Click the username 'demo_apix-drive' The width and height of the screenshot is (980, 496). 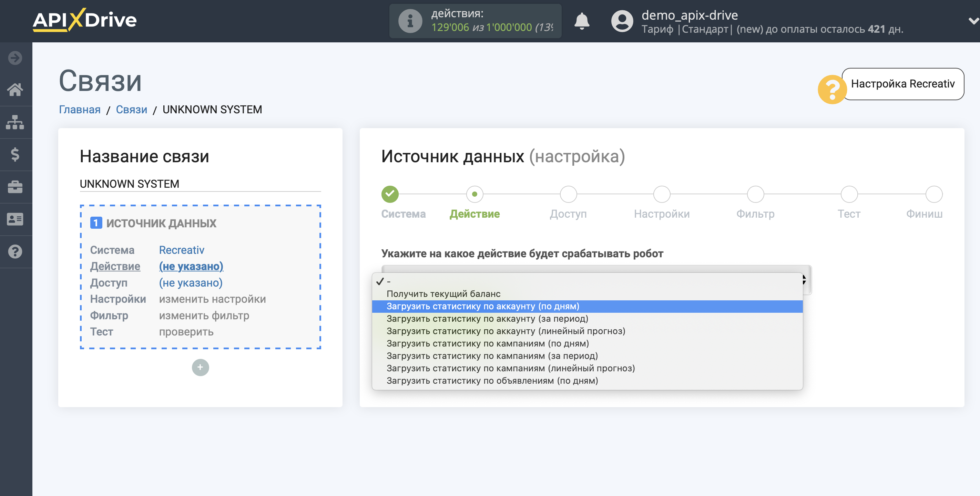tap(690, 15)
